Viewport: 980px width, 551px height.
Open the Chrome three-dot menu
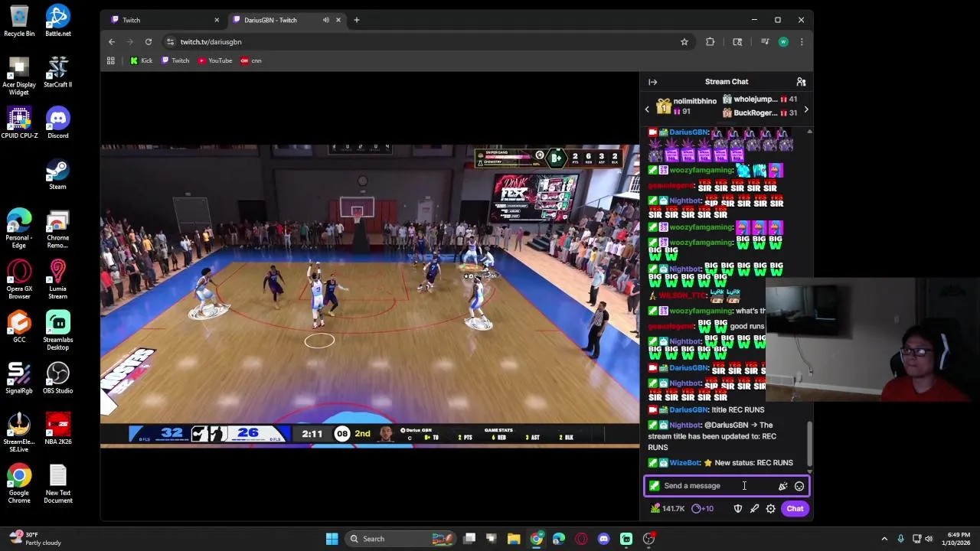(x=802, y=42)
